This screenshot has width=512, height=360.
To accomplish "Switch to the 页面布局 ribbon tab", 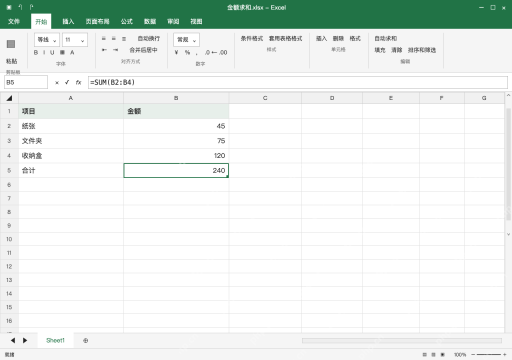I will (x=97, y=22).
